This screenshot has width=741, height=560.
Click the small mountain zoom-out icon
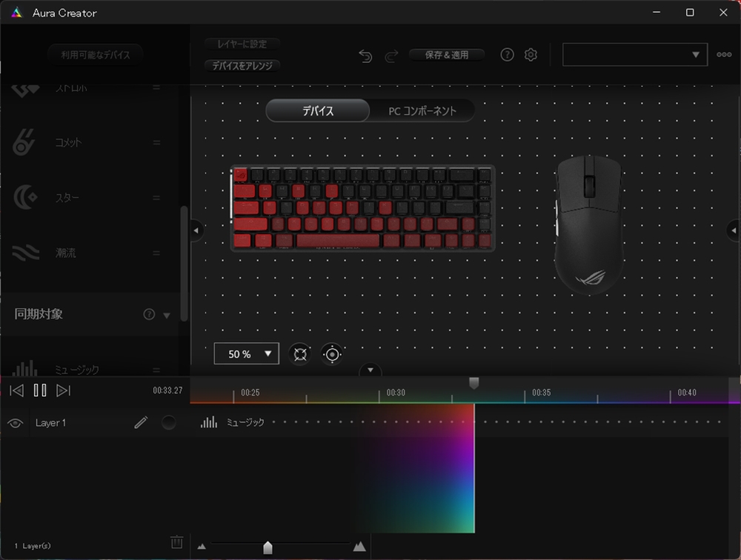point(202,547)
